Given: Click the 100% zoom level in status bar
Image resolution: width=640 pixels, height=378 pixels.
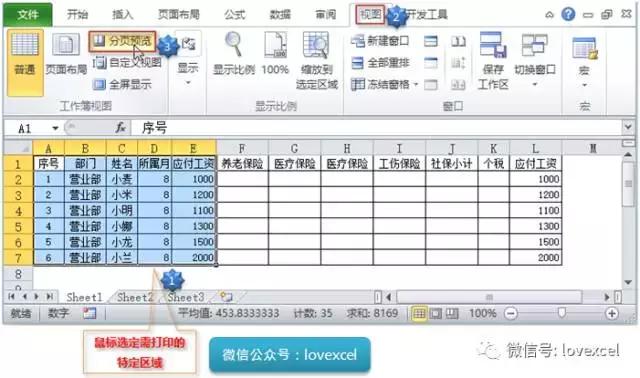Looking at the screenshot, I should pyautogui.click(x=482, y=314).
